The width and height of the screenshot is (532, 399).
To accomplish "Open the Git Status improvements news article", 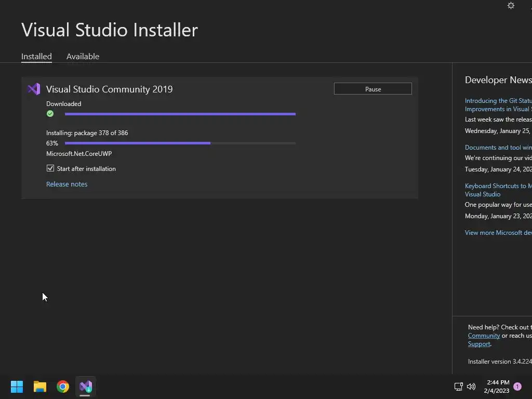I will coord(498,105).
